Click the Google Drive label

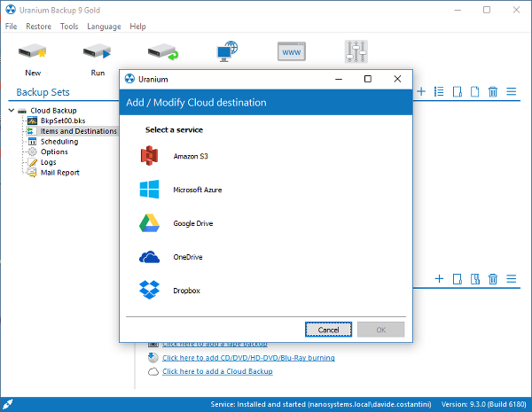(193, 223)
